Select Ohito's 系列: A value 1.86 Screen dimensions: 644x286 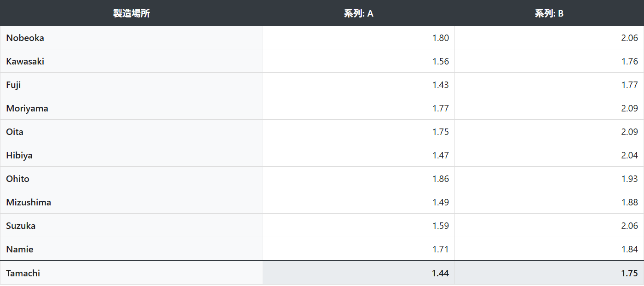coord(440,179)
